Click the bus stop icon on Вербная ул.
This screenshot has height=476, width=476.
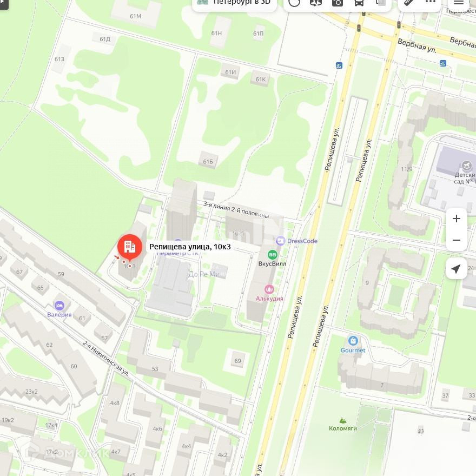point(442,63)
